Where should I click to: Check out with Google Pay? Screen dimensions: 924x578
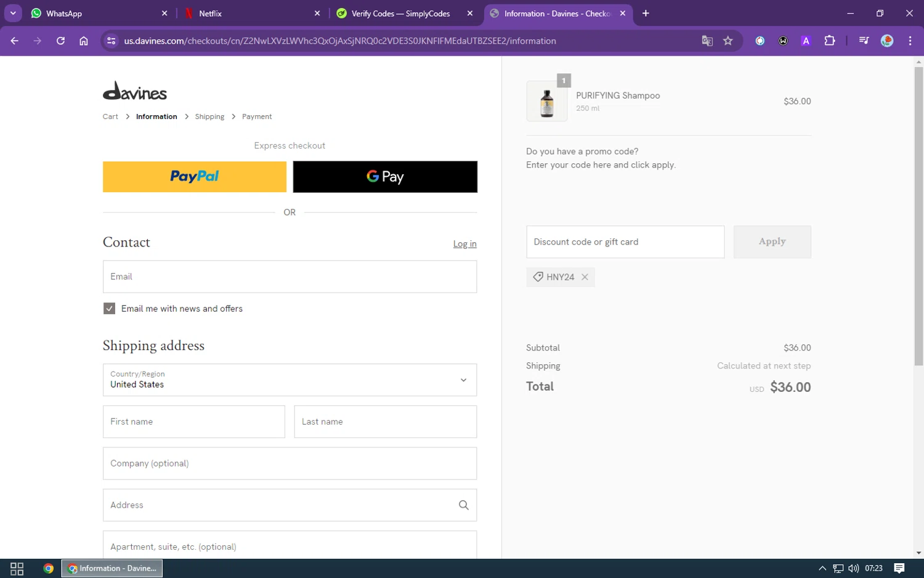tap(385, 177)
